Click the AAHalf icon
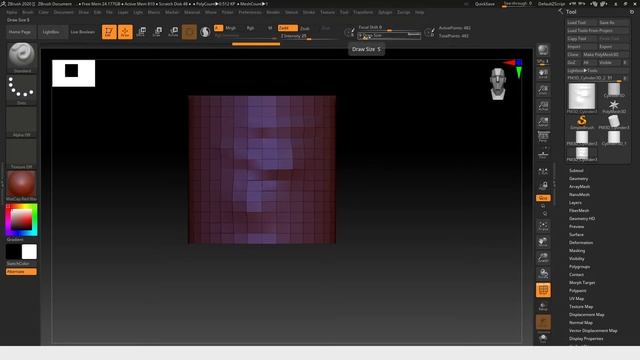This screenshot has height=360, width=640. [x=543, y=122]
